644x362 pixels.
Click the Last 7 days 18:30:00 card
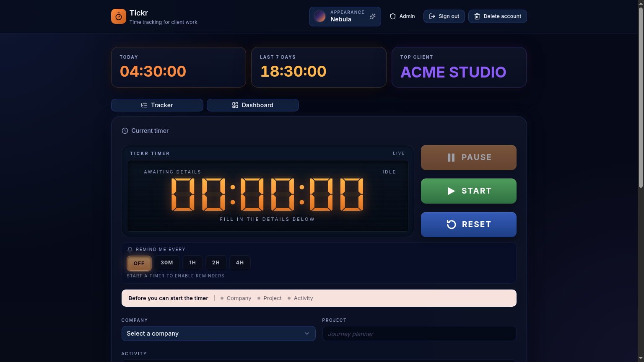319,67
